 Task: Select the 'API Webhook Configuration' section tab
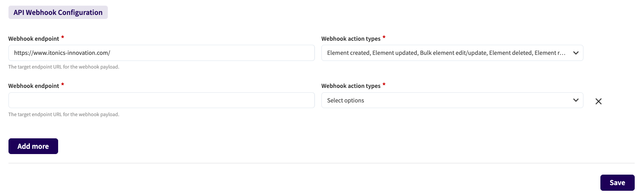58,13
